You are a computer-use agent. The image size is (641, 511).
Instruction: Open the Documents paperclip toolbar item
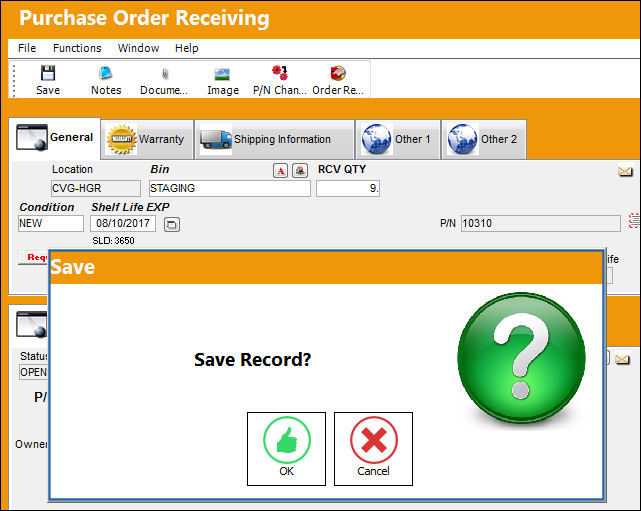[x=164, y=81]
